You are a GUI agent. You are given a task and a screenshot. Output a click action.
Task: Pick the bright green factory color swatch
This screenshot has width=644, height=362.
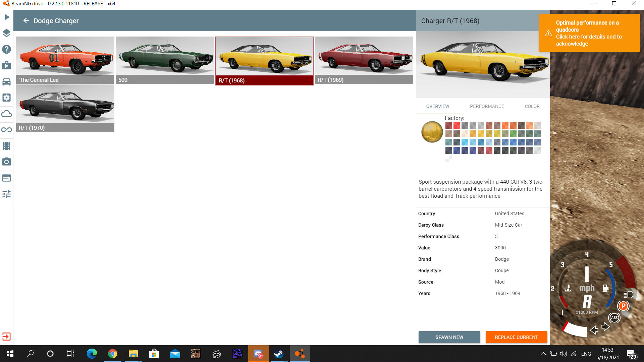tap(513, 134)
